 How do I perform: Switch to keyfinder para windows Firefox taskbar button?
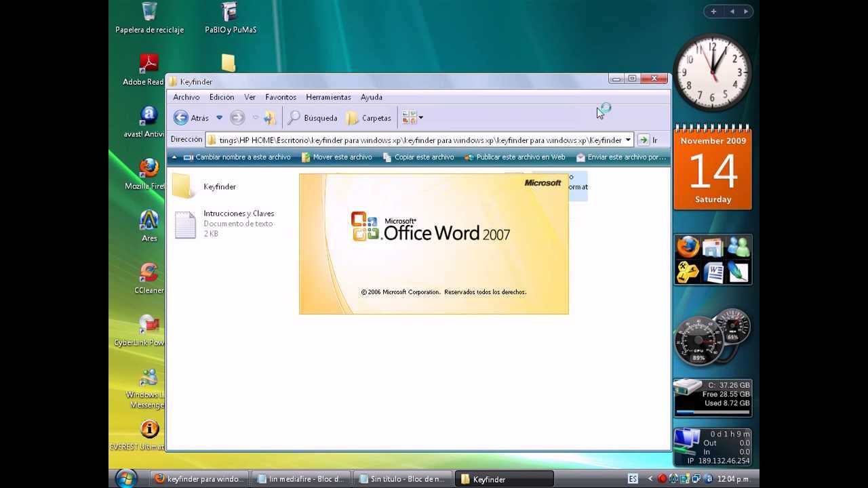tap(198, 479)
